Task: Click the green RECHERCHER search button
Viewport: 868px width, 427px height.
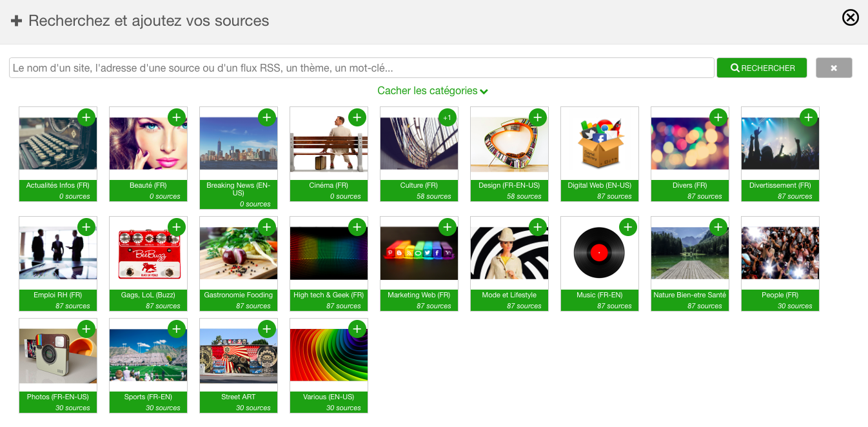Action: (762, 68)
